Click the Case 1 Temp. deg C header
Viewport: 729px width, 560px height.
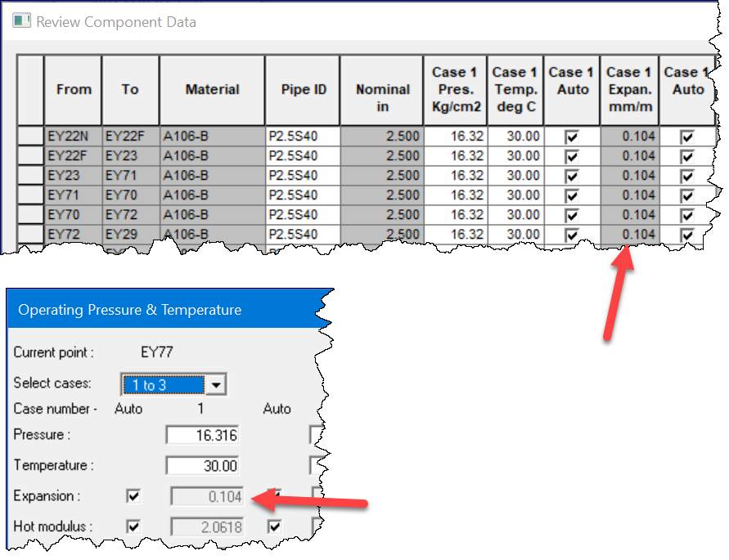pos(515,90)
